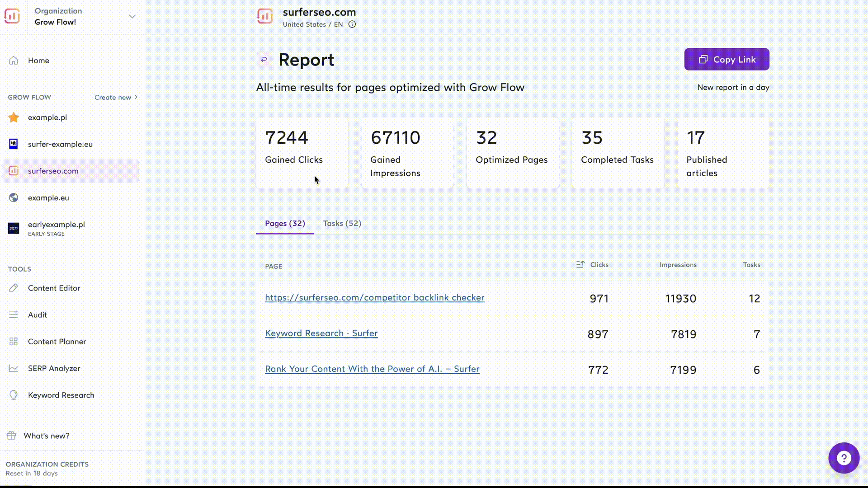Viewport: 868px width, 488px height.
Task: Click the Grow Flow organization icon
Action: 13,16
